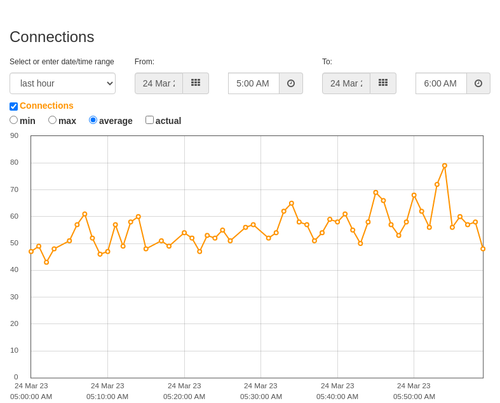This screenshot has width=500, height=403.
Task: Click the data point on 05:50:00 AM gridline
Action: coord(414,195)
